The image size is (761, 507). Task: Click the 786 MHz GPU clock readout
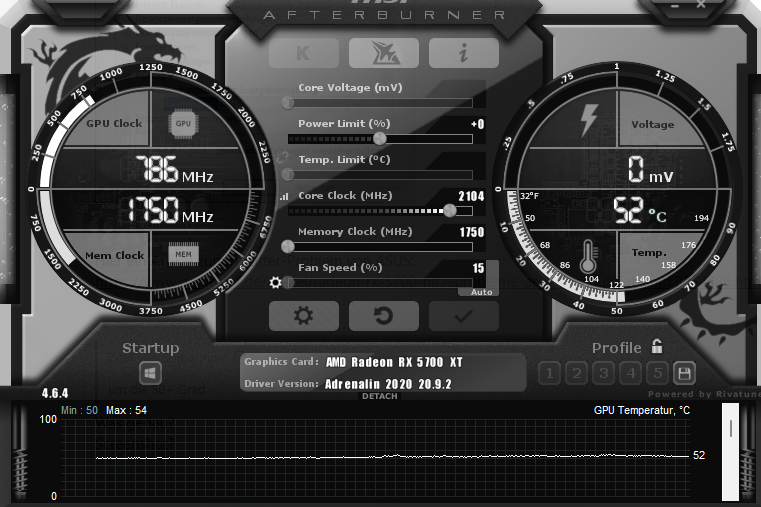(174, 169)
